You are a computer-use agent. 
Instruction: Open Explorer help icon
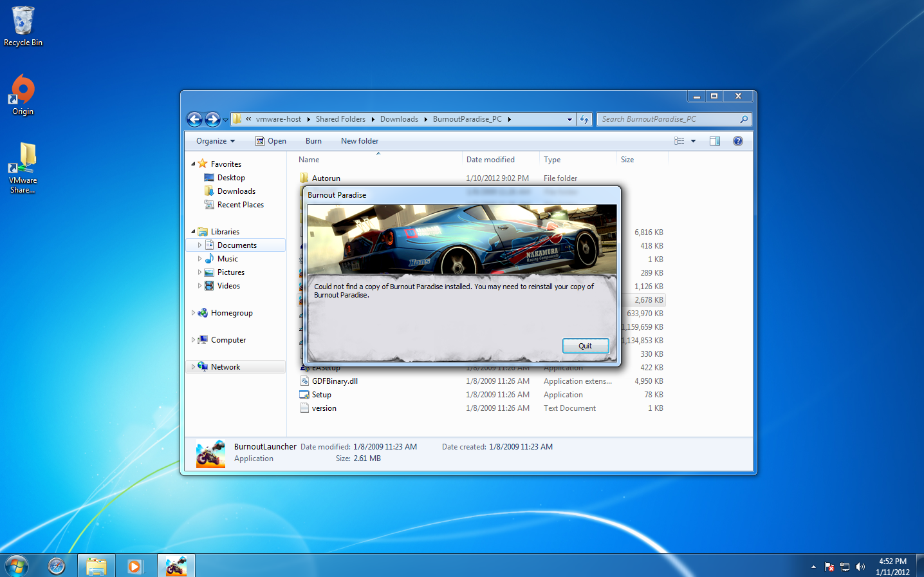738,141
